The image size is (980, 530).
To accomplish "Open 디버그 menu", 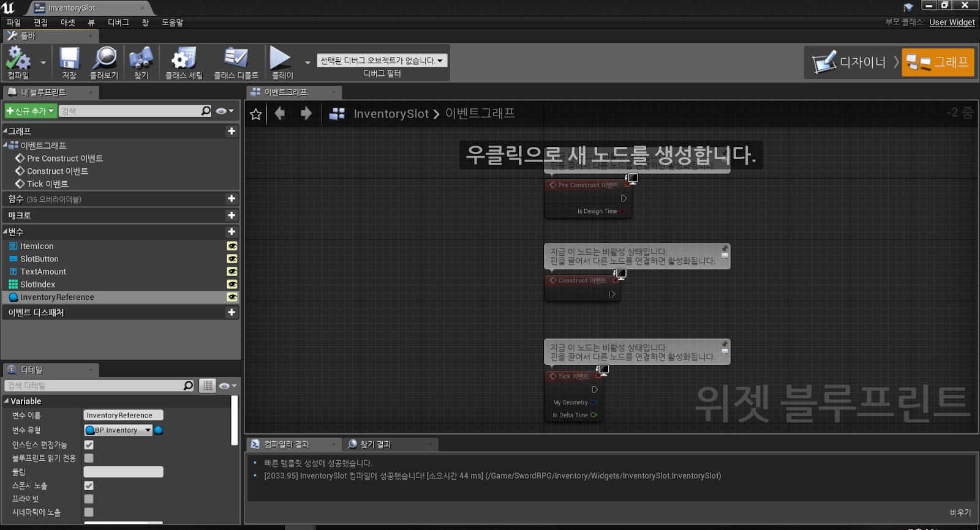I will [x=118, y=23].
